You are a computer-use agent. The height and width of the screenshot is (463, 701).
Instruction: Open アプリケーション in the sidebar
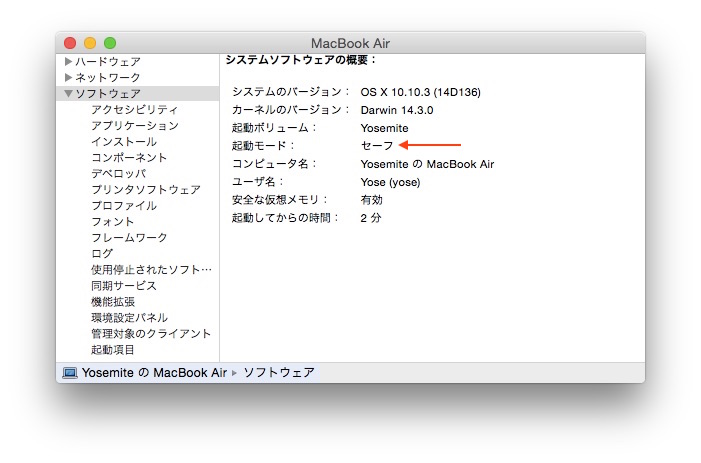tap(135, 126)
